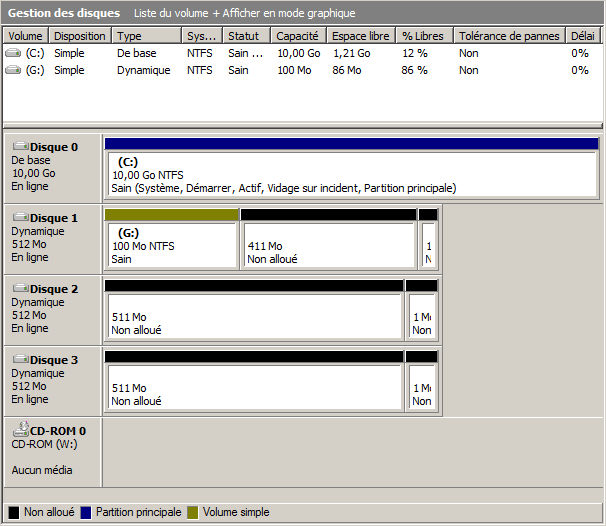Sort by the Volume column header

click(26, 36)
